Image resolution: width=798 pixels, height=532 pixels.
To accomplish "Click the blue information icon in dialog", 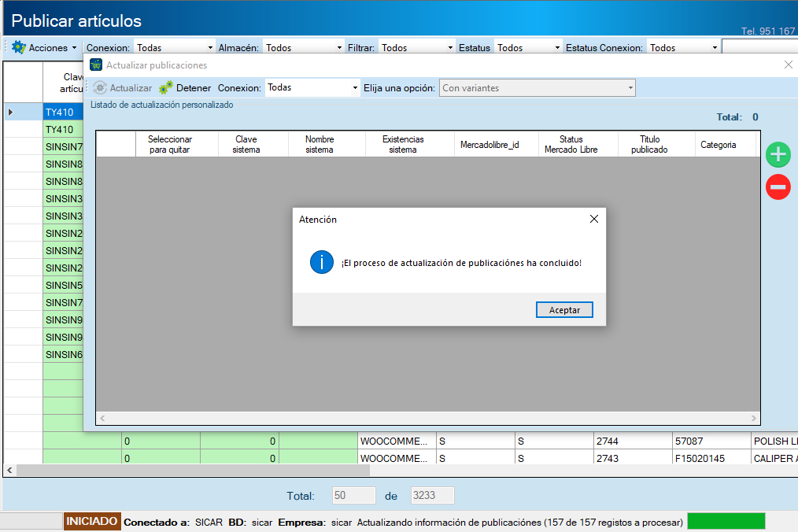I will (322, 262).
